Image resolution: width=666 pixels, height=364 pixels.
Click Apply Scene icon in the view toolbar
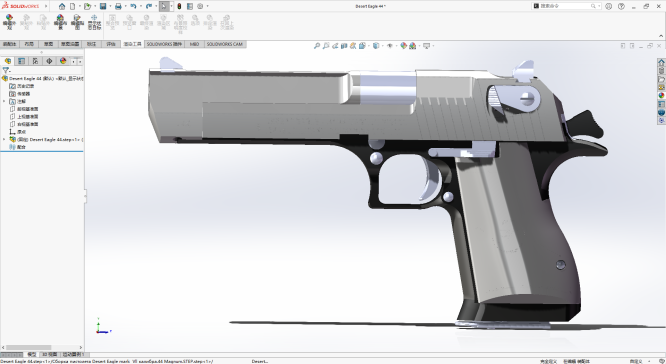pyautogui.click(x=412, y=46)
